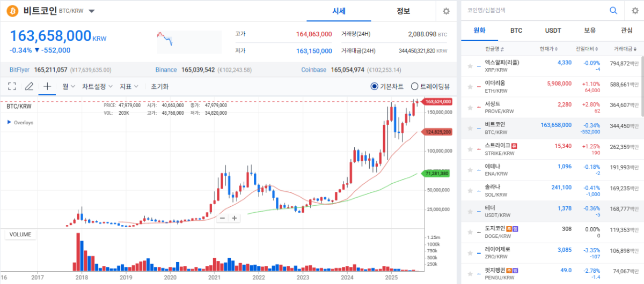Screen dimensions: 644x284
Task: Star 에테나 as favorite
Action: click(x=470, y=170)
